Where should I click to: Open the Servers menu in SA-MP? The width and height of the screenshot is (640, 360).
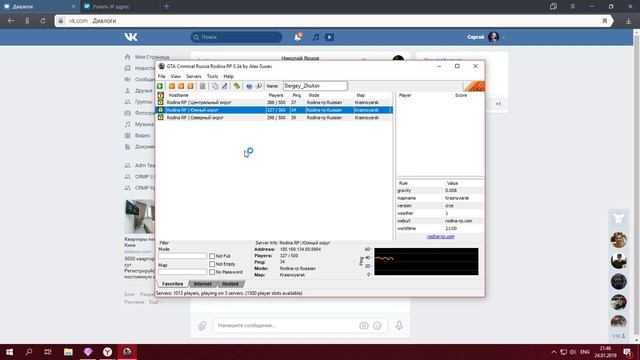[x=193, y=76]
